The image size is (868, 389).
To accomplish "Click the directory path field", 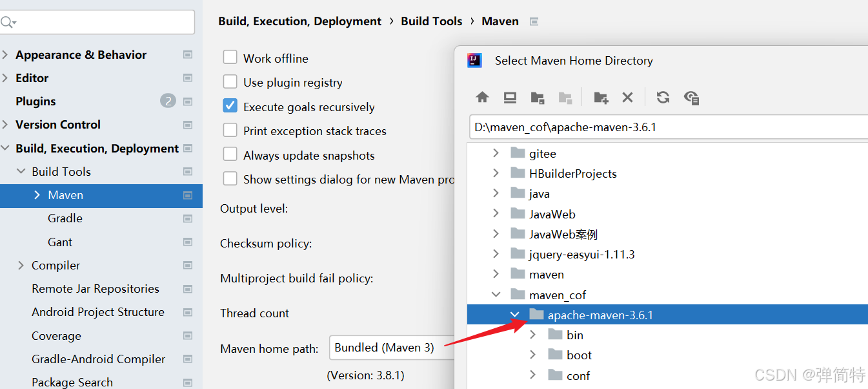I will [668, 127].
